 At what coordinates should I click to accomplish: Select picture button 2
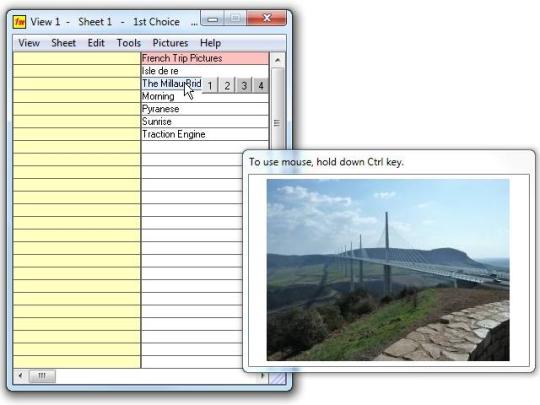pyautogui.click(x=227, y=85)
